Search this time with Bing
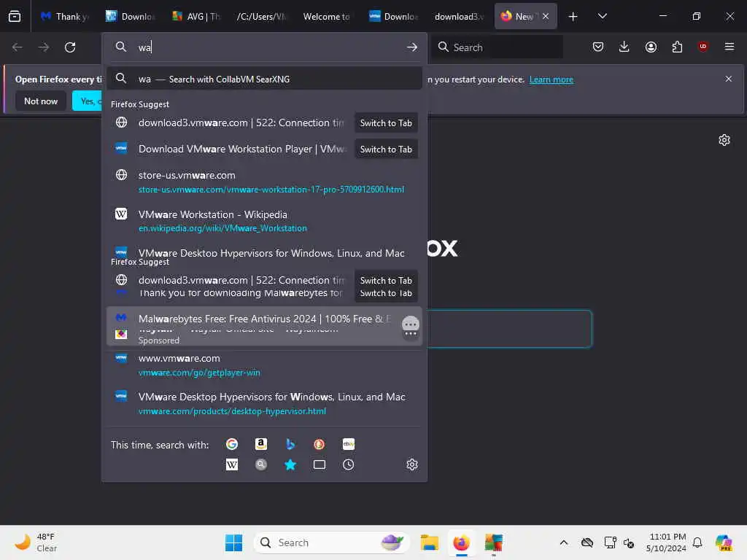 coord(290,444)
